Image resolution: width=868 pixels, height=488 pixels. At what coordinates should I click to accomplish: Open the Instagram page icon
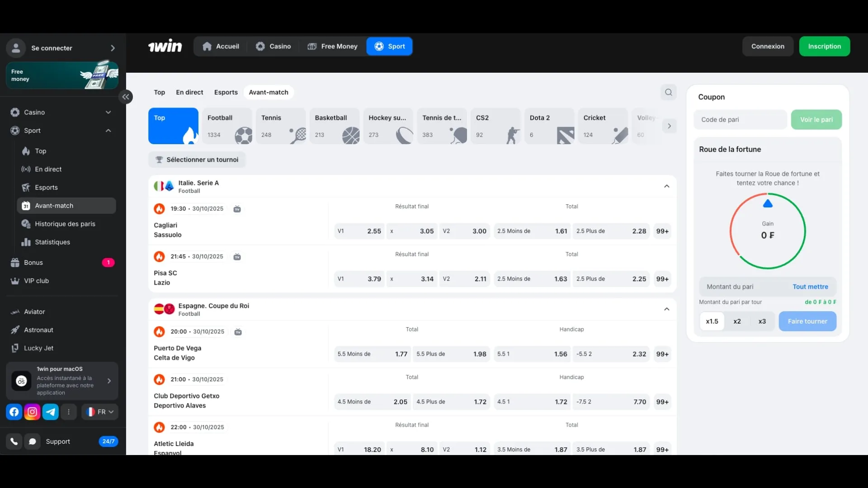tap(32, 412)
